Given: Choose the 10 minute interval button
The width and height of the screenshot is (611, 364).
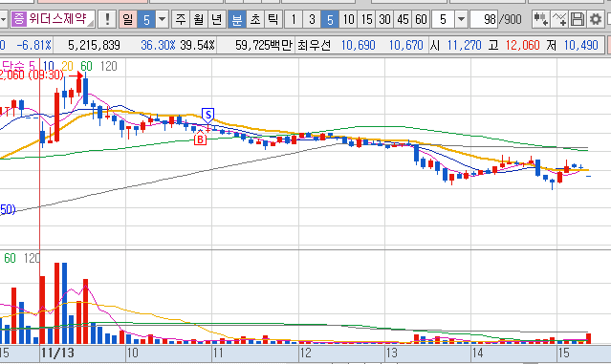Looking at the screenshot, I should click(348, 19).
